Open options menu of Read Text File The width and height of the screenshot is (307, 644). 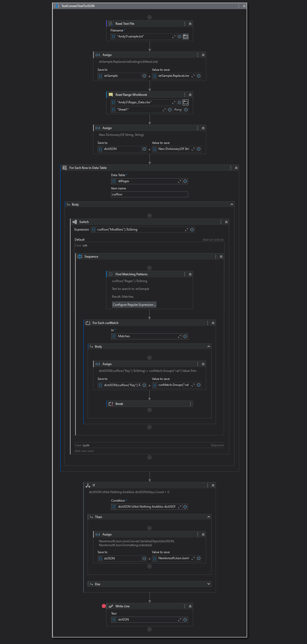pos(185,24)
